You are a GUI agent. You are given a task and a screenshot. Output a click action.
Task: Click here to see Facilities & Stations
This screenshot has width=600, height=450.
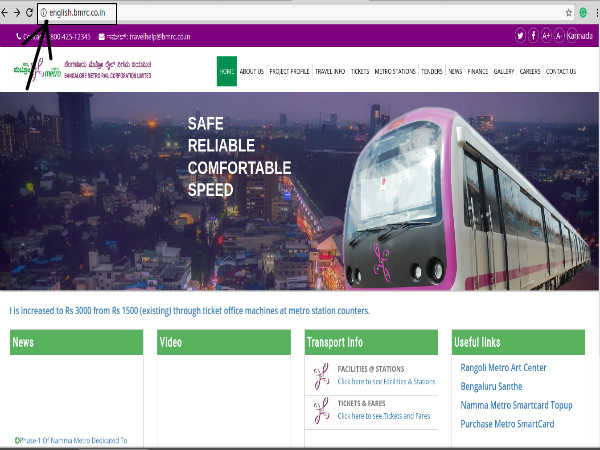(x=386, y=381)
